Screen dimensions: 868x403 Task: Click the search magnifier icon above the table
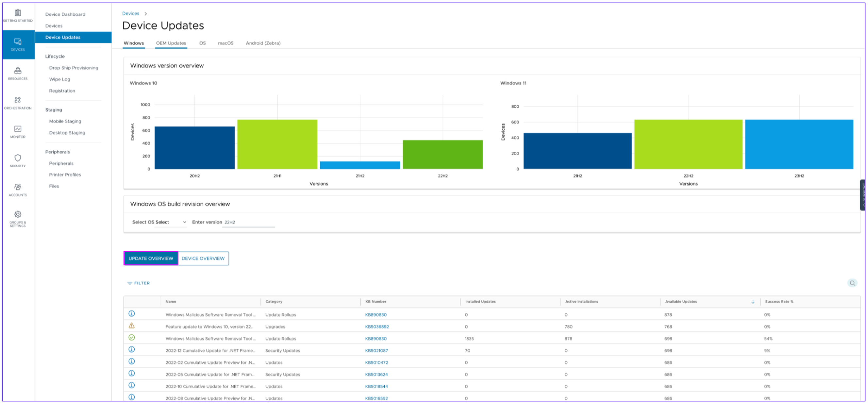[x=852, y=283]
